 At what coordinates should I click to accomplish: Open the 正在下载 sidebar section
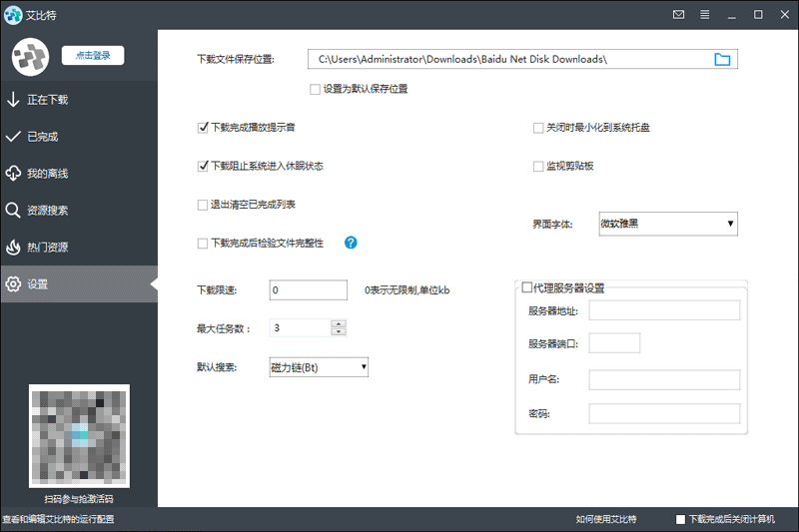pos(79,100)
